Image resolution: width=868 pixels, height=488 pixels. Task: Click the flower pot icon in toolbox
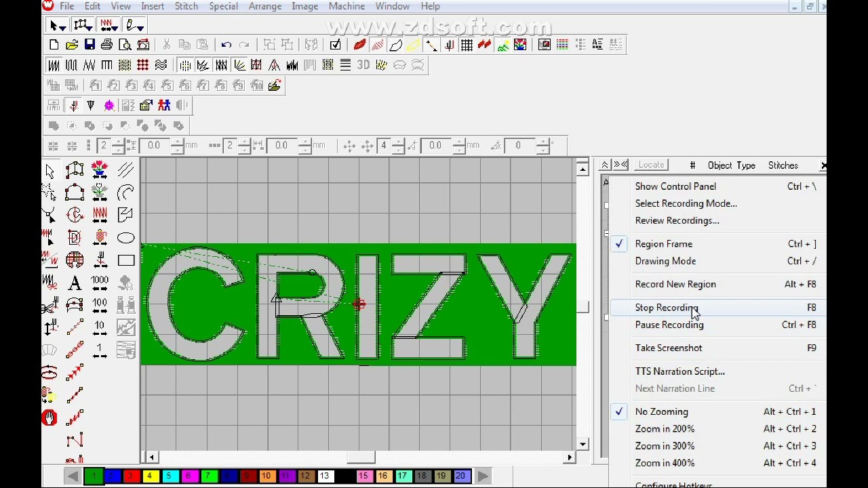100,171
